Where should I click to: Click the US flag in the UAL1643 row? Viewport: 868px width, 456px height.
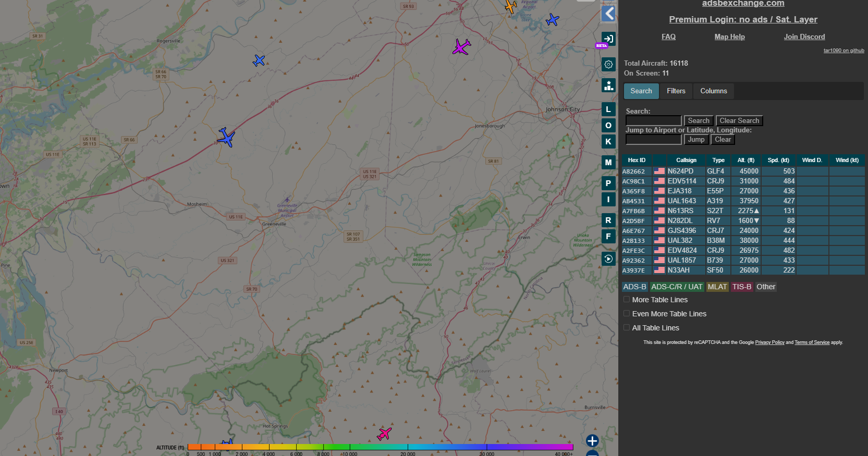pyautogui.click(x=659, y=201)
